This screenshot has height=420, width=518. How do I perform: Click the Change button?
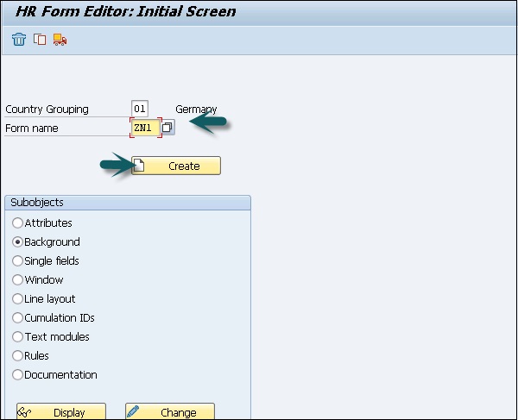tap(170, 412)
